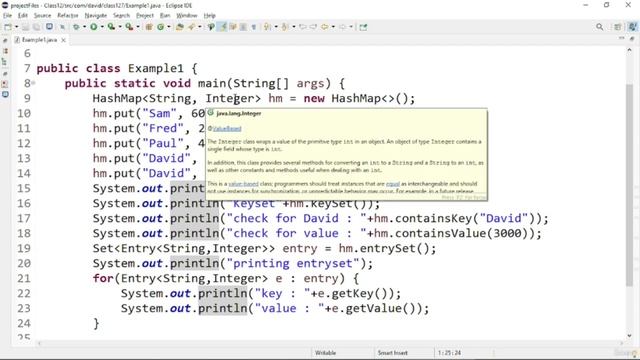
Task: Click the New Java Class icon
Action: point(160,27)
